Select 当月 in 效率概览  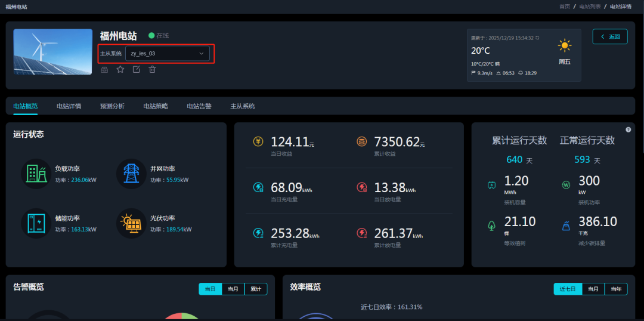(593, 289)
